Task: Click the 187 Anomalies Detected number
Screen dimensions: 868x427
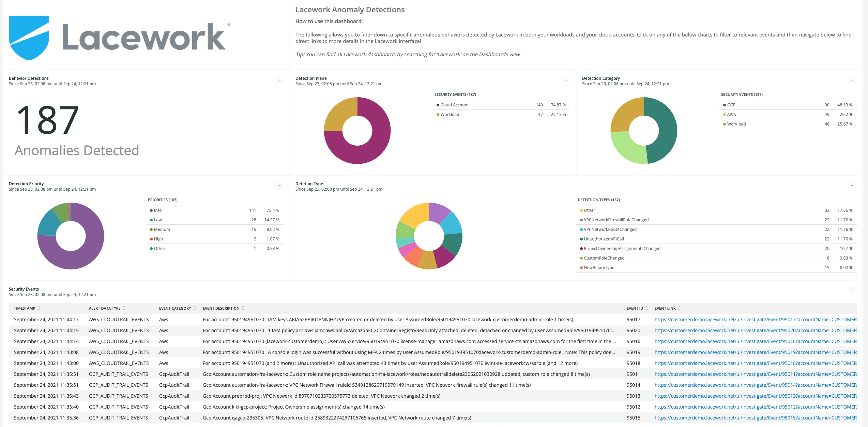Action: click(48, 120)
